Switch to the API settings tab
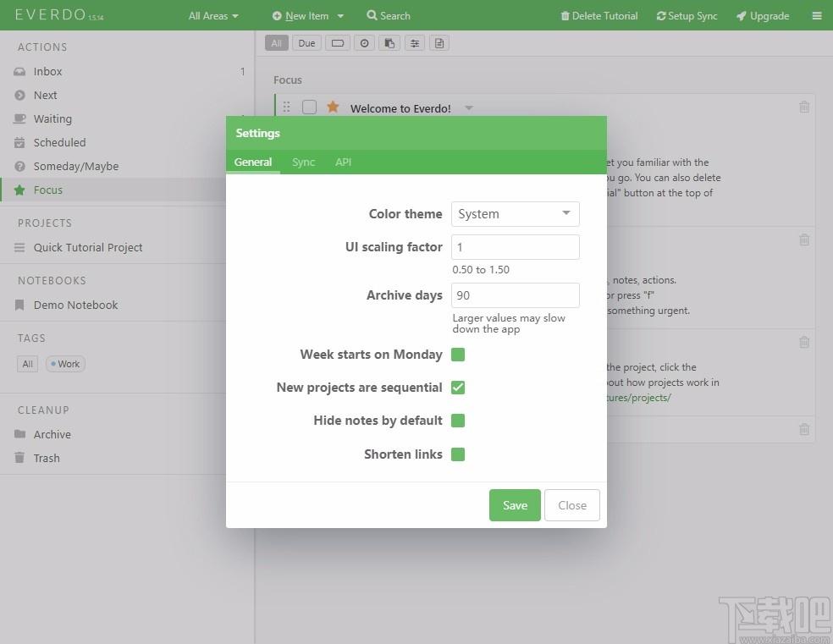Viewport: 833px width, 644px height. click(x=343, y=162)
